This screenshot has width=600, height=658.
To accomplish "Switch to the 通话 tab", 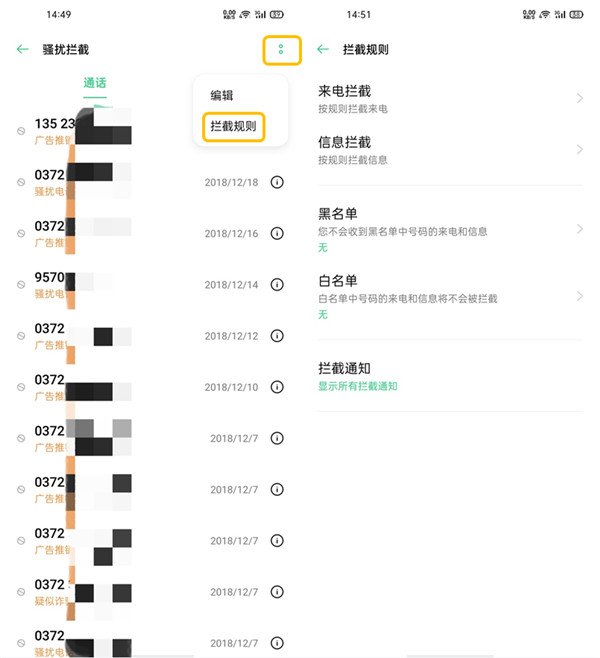I will [95, 83].
